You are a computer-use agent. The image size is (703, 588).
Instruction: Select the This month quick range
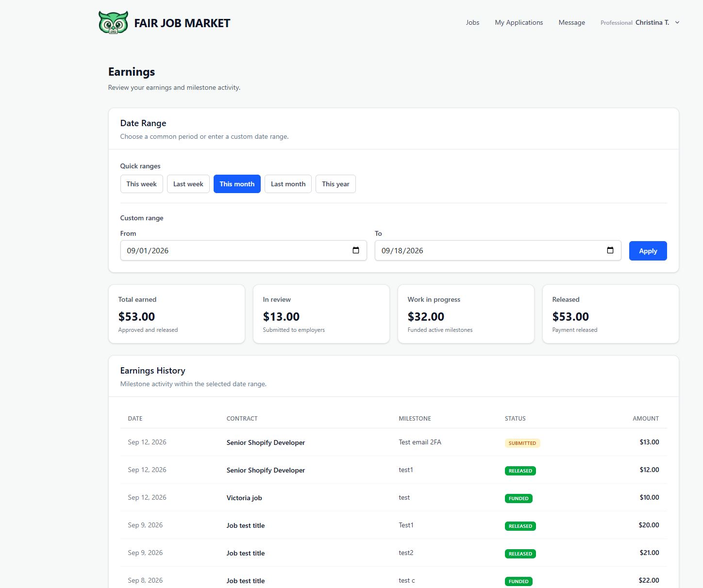tap(237, 184)
